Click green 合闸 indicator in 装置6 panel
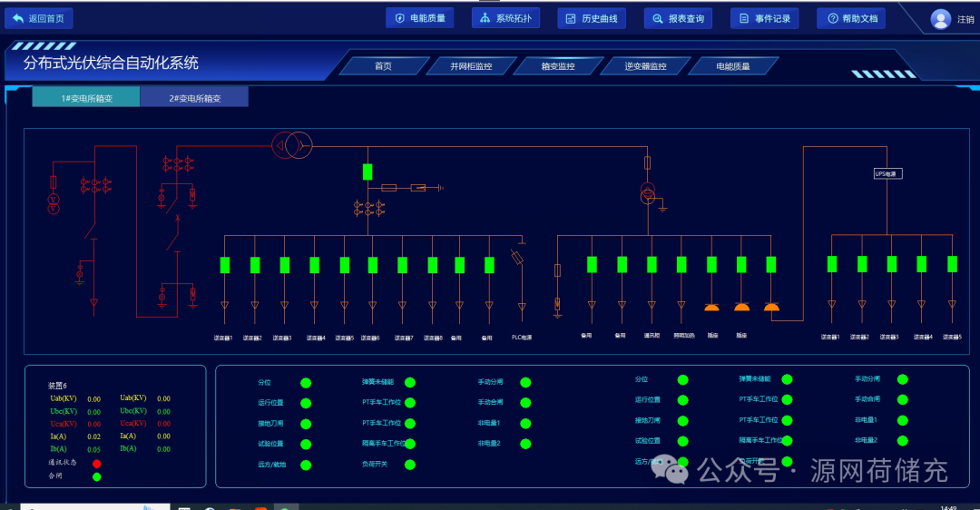 [97, 476]
